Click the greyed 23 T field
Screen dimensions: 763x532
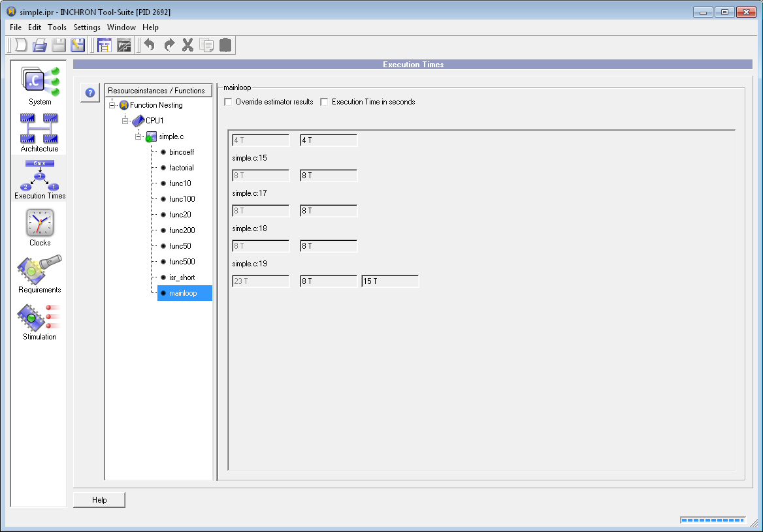tap(261, 281)
